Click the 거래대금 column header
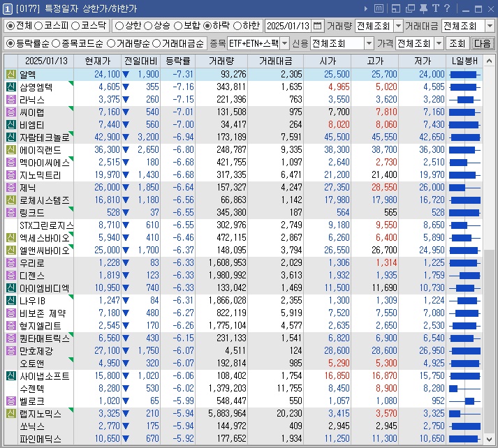Viewport: 498px width, 448px height. pos(276,61)
